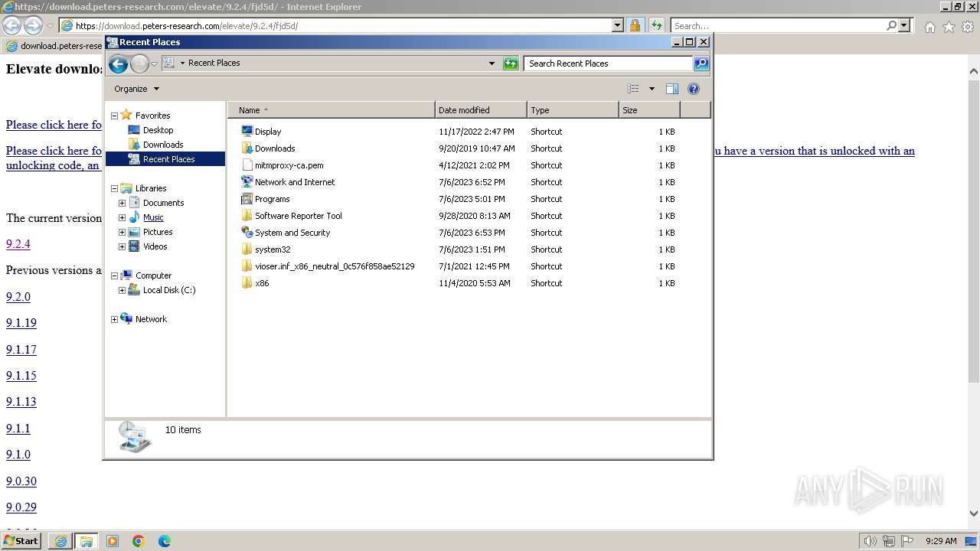Click the Explorer Forward arrow button

tap(139, 64)
